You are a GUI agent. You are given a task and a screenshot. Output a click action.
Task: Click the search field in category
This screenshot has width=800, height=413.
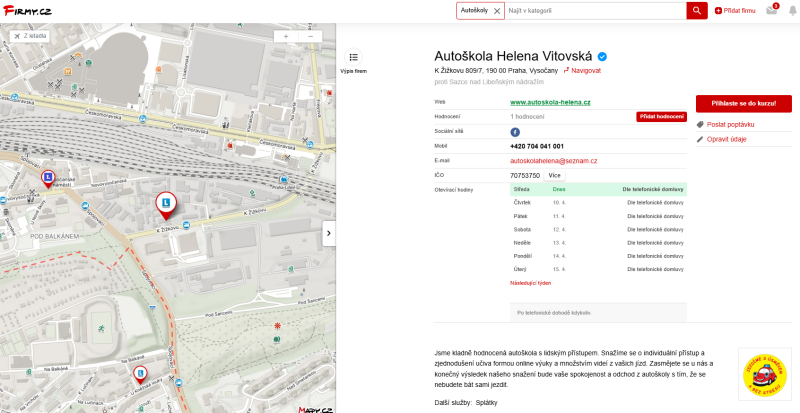tap(595, 11)
